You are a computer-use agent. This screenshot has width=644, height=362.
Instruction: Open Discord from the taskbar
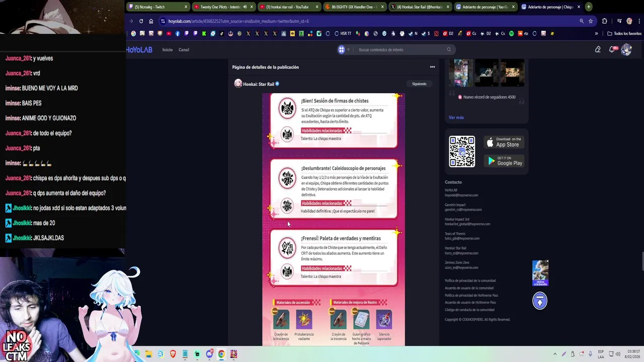(x=209, y=354)
